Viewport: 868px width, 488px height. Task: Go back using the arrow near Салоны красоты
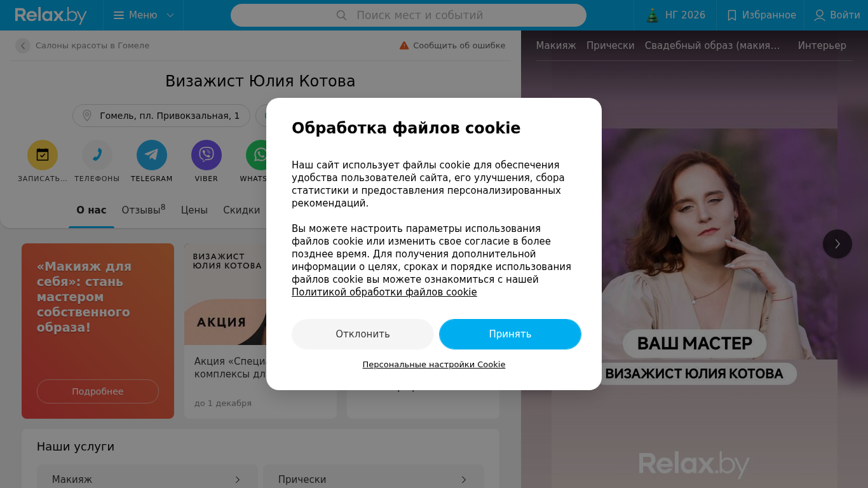tap(23, 46)
